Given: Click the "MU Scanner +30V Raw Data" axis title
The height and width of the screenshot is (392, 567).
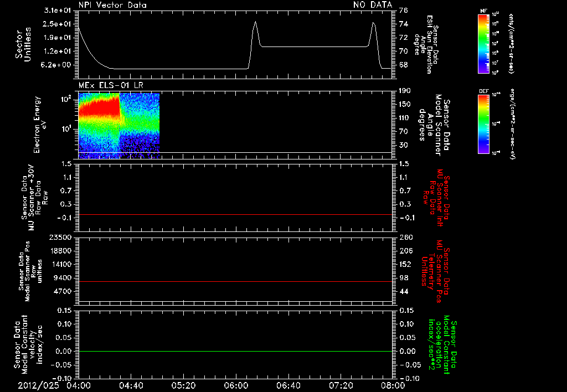Looking at the screenshot, I should (x=34, y=198).
